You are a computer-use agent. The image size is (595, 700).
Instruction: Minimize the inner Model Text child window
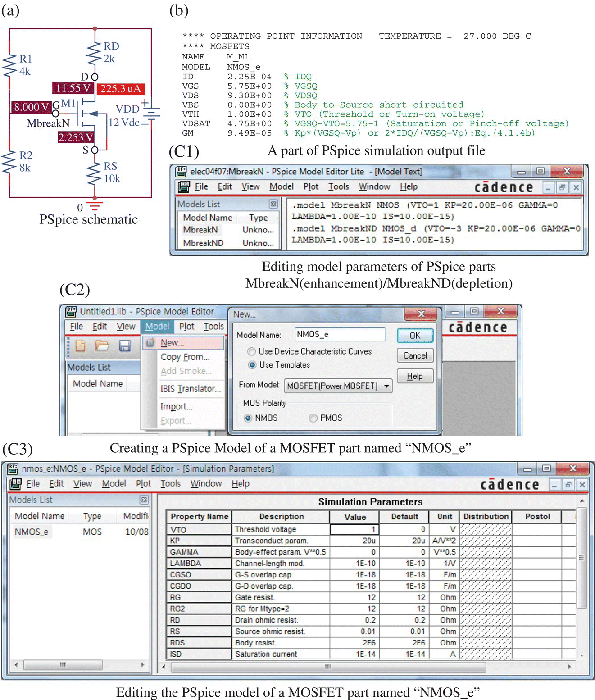pos(548,187)
